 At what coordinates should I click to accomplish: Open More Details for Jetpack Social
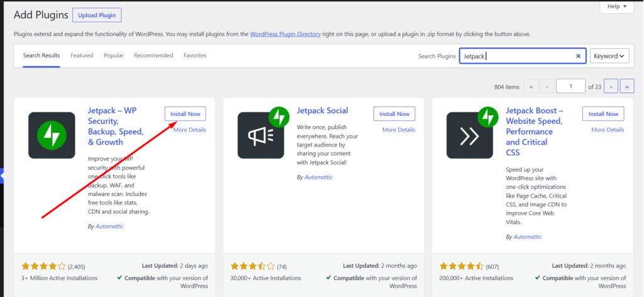399,130
